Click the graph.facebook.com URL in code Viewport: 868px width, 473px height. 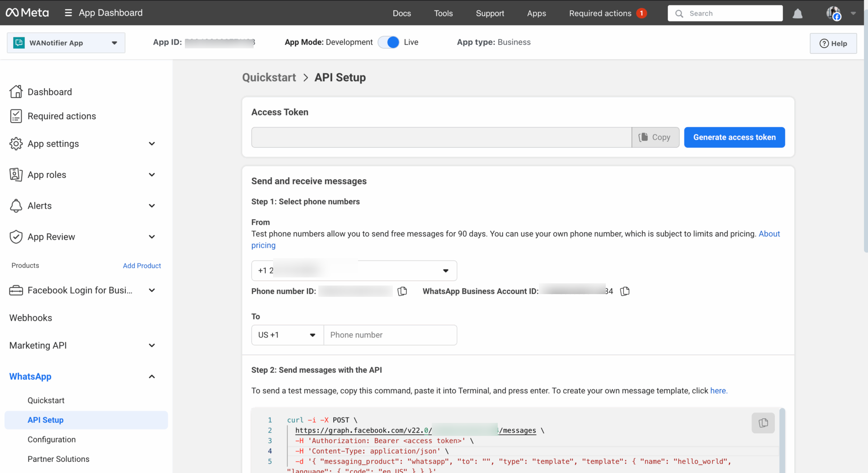(416, 431)
